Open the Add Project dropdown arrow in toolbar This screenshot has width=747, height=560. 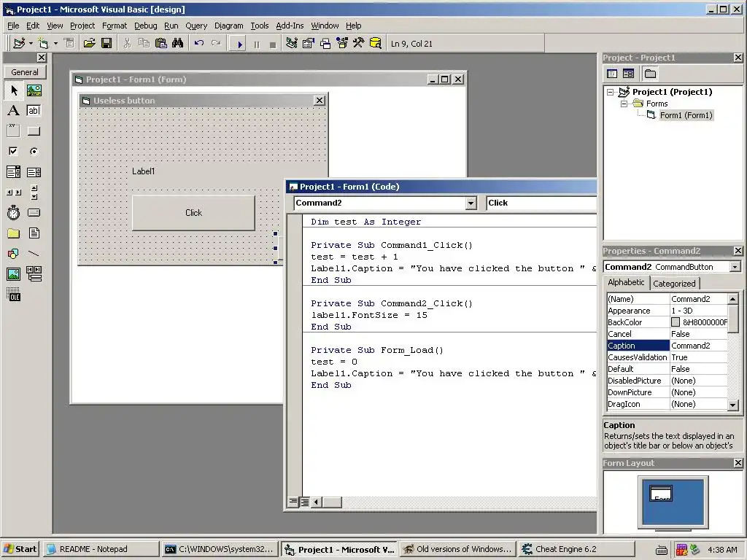(x=31, y=43)
